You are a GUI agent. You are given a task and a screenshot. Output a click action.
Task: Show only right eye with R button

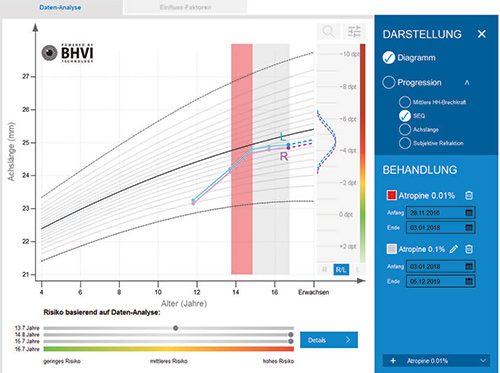point(325,269)
